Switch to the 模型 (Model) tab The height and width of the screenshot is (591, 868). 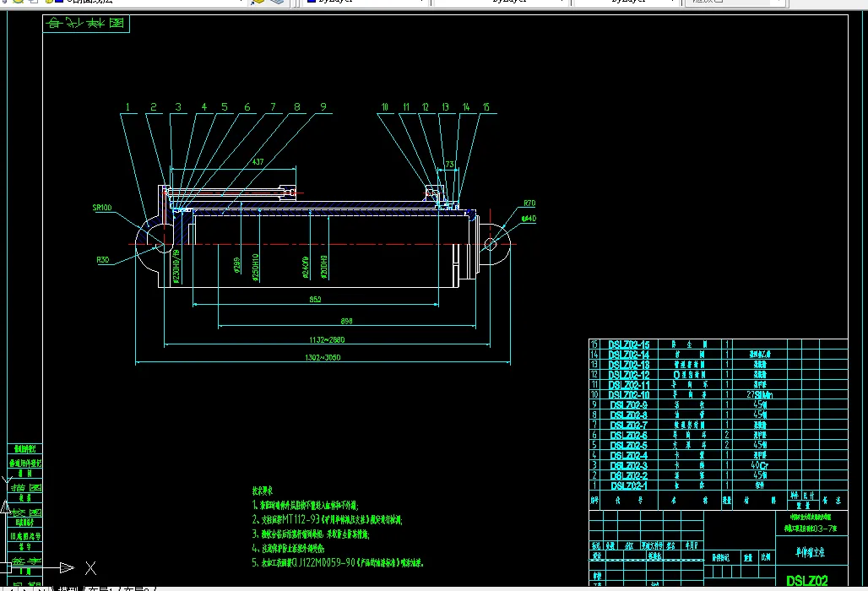69,588
